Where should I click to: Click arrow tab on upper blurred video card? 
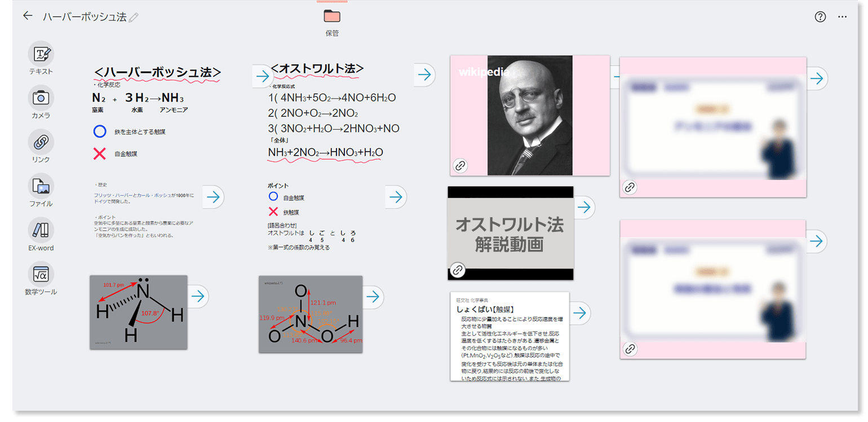coord(816,78)
